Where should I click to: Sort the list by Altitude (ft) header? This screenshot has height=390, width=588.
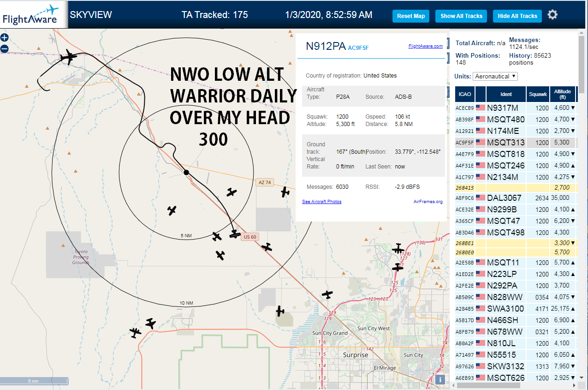[x=563, y=94]
